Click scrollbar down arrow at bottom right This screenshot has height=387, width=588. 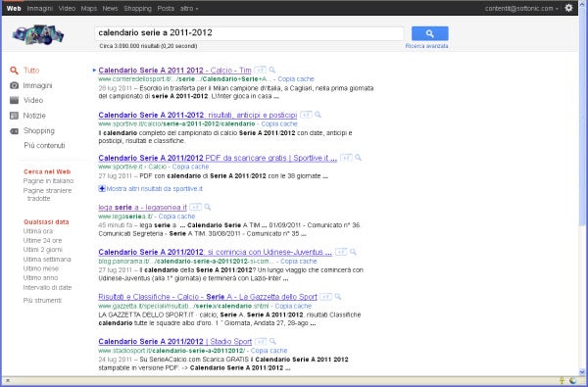point(583,372)
